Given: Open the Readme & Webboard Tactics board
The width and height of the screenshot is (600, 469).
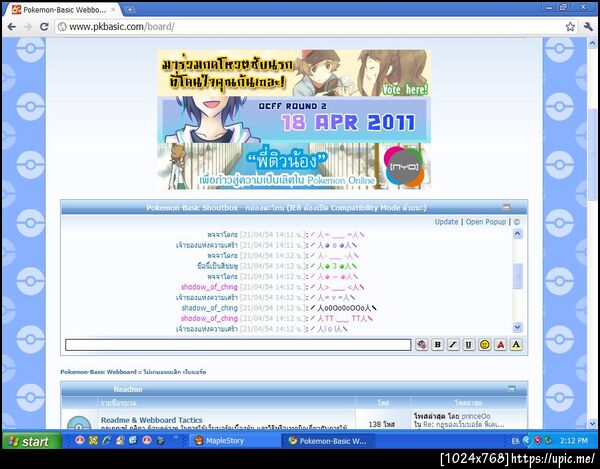Looking at the screenshot, I should coord(152,420).
